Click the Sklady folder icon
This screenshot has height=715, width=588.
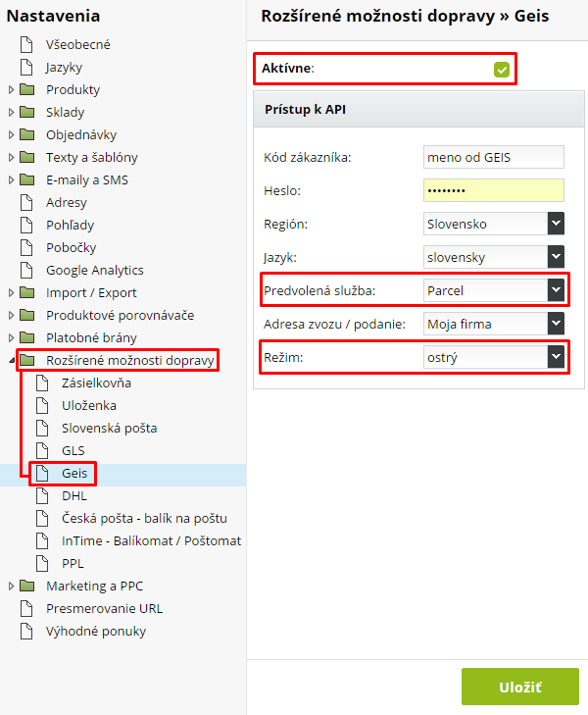27,113
